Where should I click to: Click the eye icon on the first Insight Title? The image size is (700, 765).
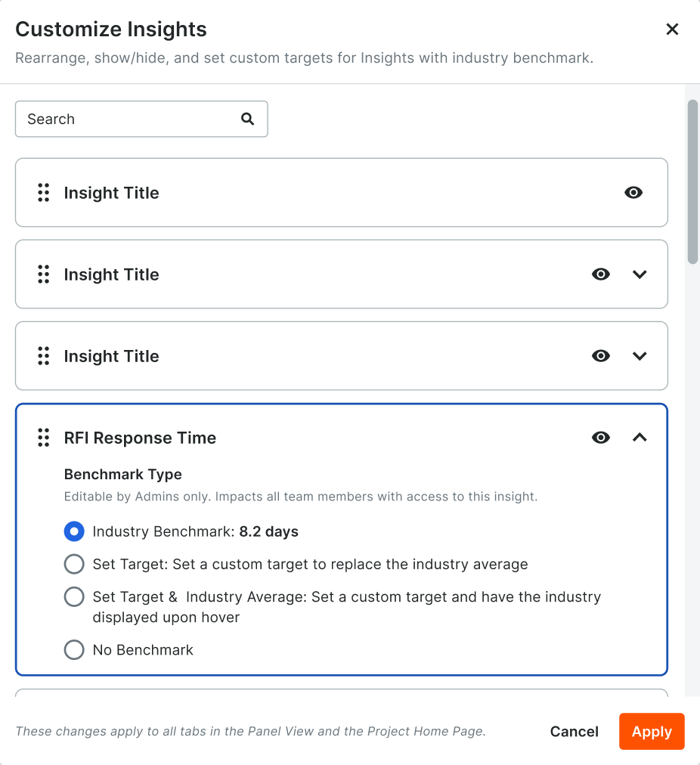pos(633,193)
